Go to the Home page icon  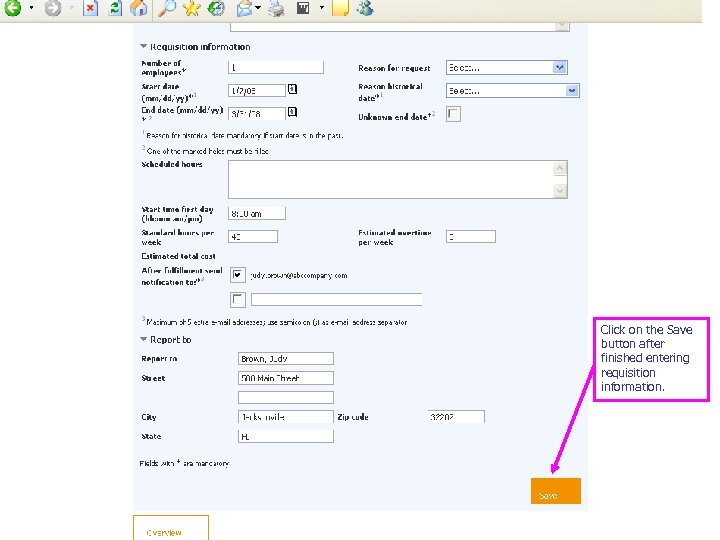(x=139, y=7)
